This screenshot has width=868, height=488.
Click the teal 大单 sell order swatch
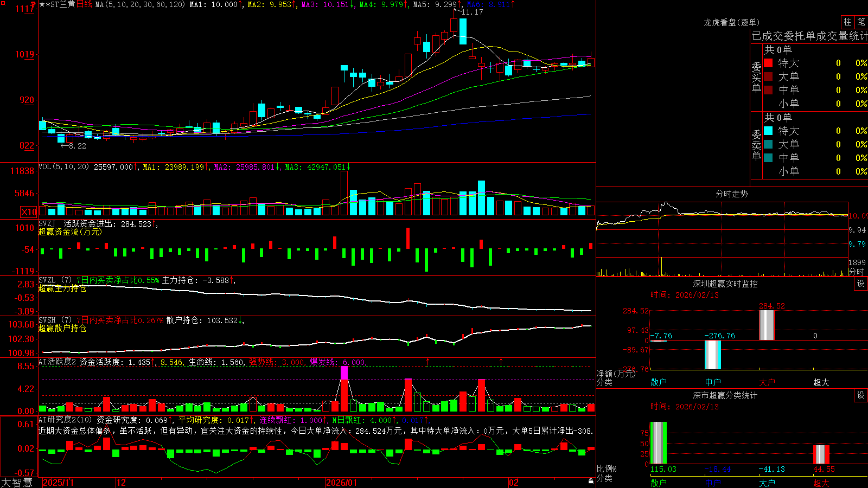point(768,144)
